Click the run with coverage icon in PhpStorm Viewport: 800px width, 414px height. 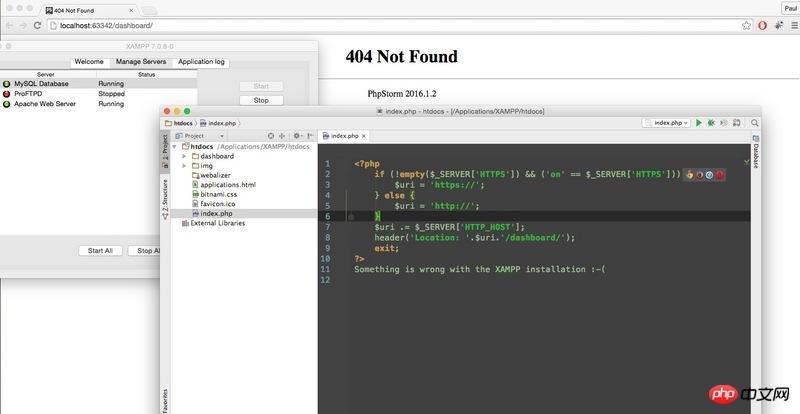tap(723, 123)
